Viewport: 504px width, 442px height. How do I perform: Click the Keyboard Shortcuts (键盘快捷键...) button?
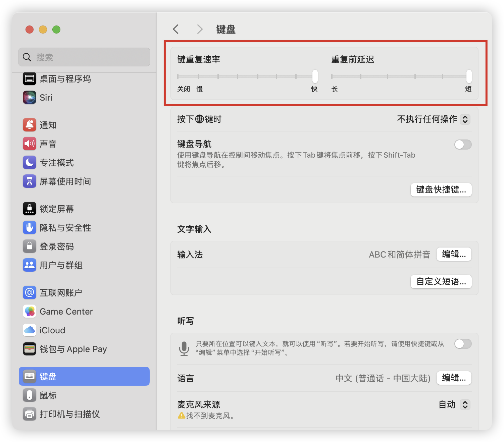coord(441,190)
